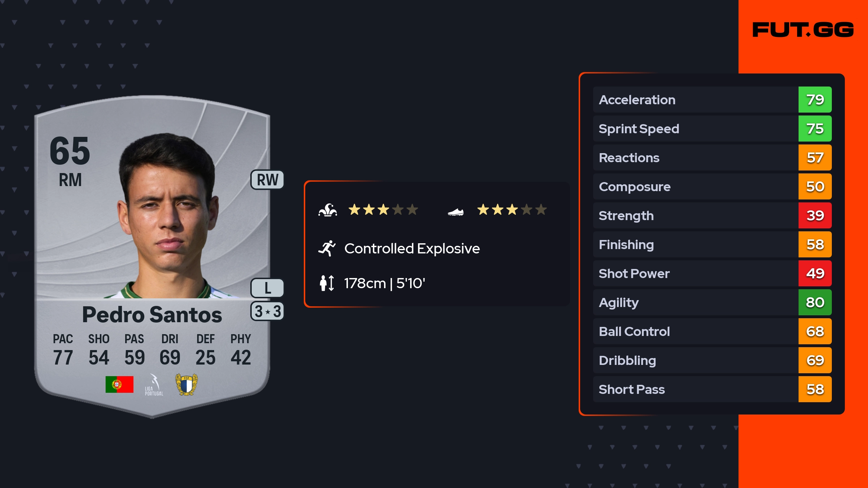
Task: Click the Liga Portugal league logo
Action: 154,385
